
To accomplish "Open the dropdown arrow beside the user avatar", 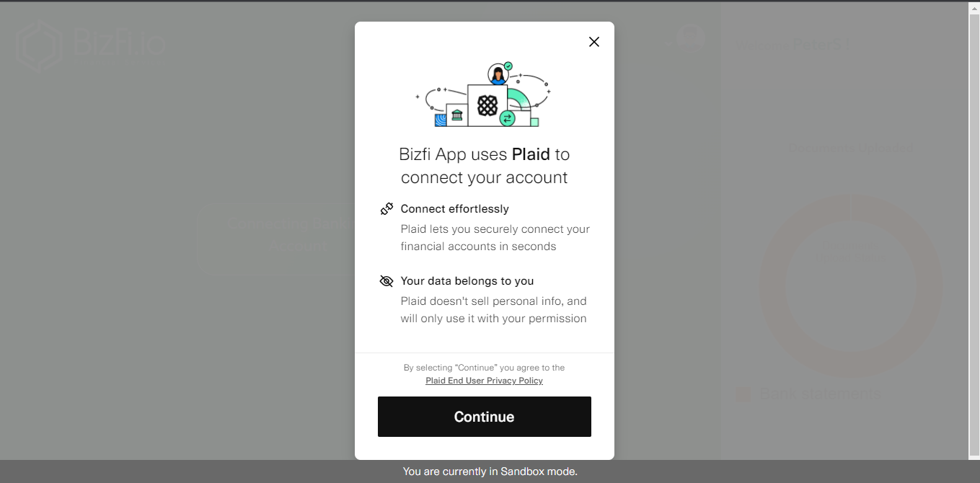I will tap(668, 43).
